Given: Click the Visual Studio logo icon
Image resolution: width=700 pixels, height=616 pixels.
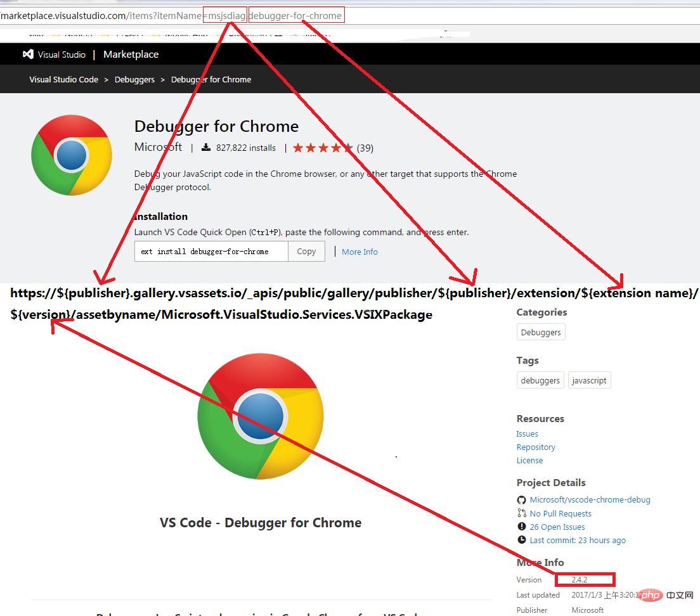Looking at the screenshot, I should (x=28, y=55).
